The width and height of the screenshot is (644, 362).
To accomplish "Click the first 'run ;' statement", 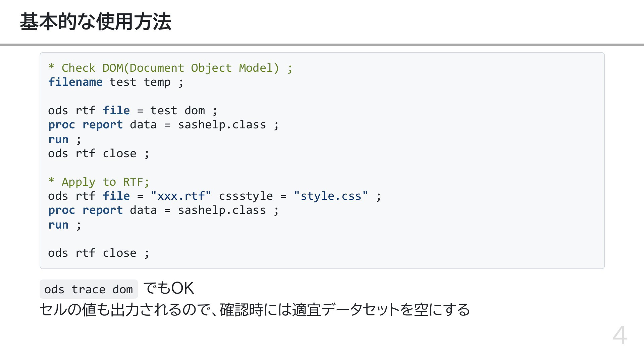I will (x=65, y=139).
